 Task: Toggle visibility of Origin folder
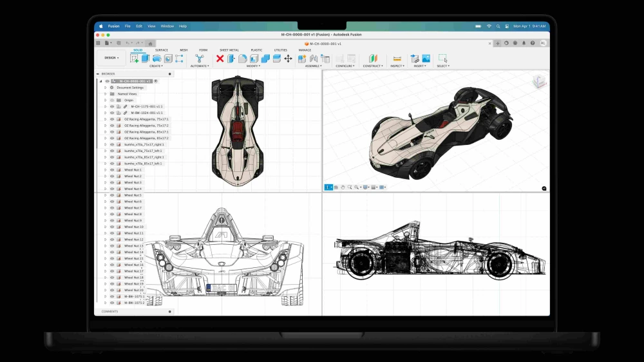coord(111,100)
